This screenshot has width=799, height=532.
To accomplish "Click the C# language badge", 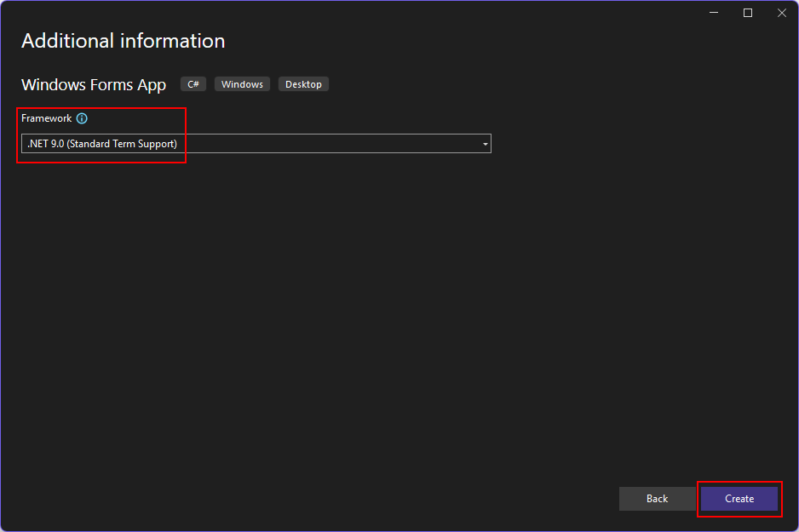I will click(193, 83).
